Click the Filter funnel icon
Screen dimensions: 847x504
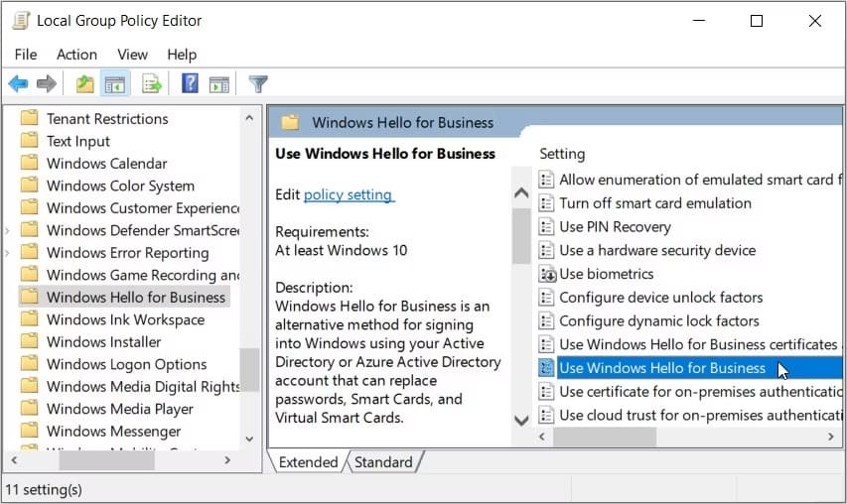258,84
